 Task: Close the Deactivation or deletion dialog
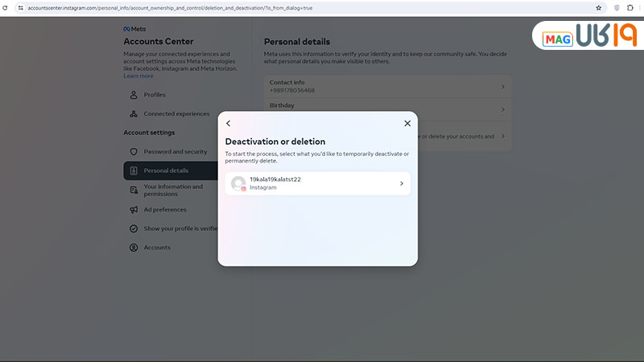coord(407,123)
